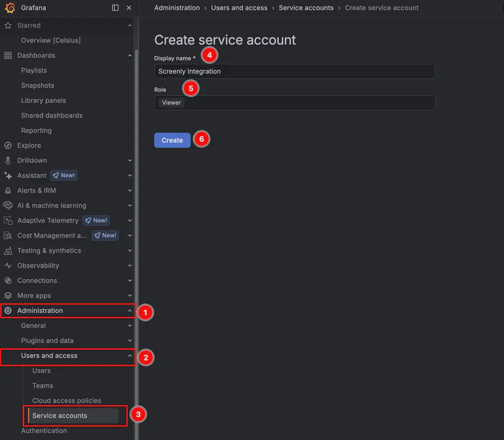This screenshot has height=440, width=504.
Task: Open the Shared dashboards page
Action: pos(51,115)
